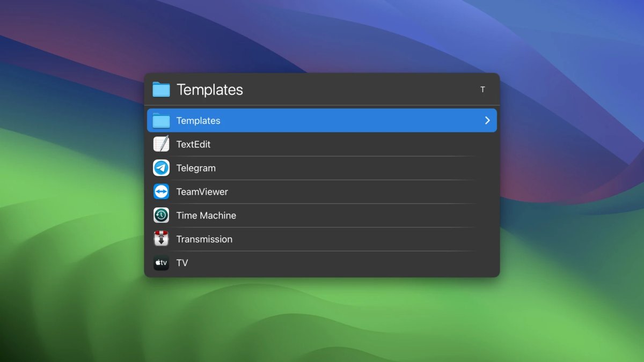Select the TV entry in the list

pos(182,263)
